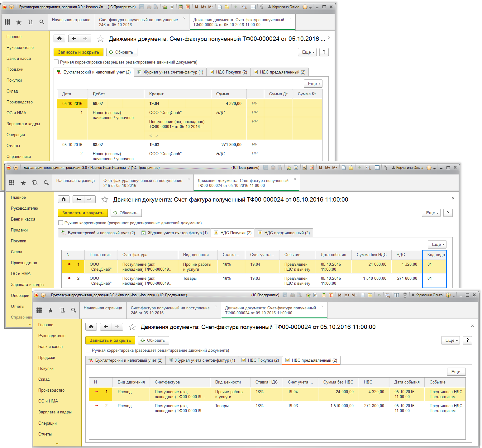The height and width of the screenshot is (448, 482).
Task: Enable Ручная корректировка checkbox in the top window
Action: [56, 62]
